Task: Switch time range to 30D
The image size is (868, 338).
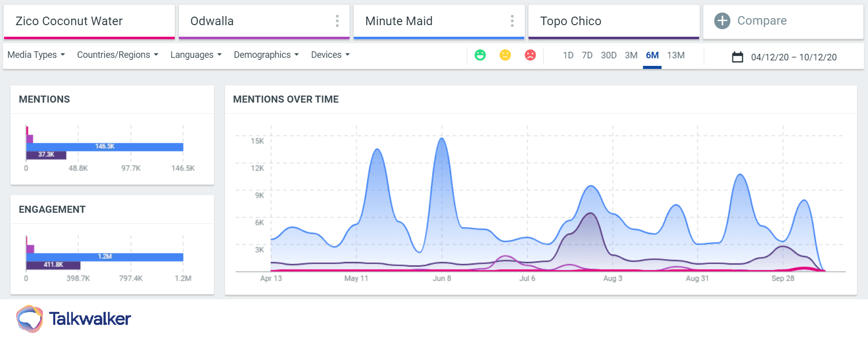Action: click(x=608, y=55)
